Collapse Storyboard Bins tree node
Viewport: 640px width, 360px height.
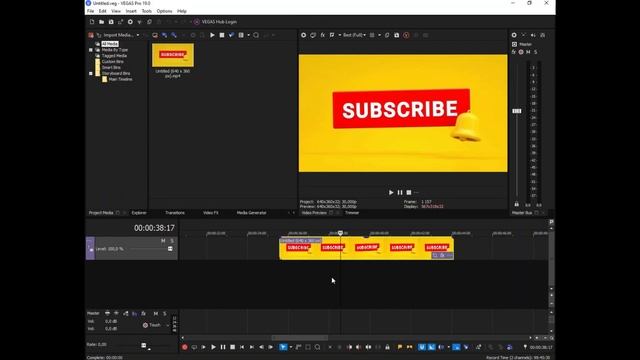[x=91, y=73]
